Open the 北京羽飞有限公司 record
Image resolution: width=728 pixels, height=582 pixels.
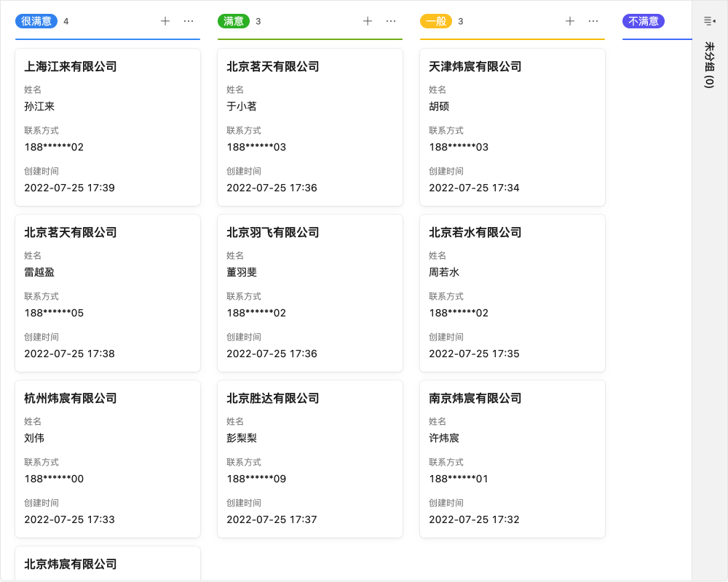[309, 293]
